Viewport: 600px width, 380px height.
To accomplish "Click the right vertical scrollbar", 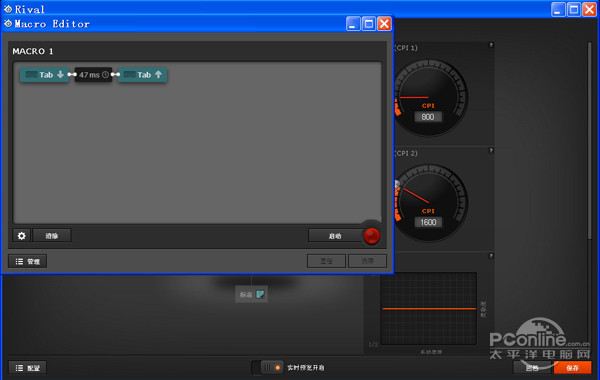I will 590,142.
